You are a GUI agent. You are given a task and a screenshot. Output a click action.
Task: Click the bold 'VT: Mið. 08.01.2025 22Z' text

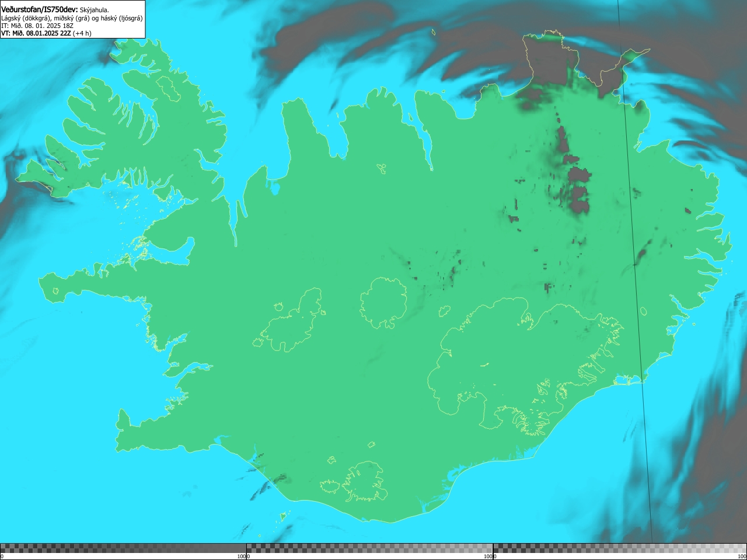(36, 33)
